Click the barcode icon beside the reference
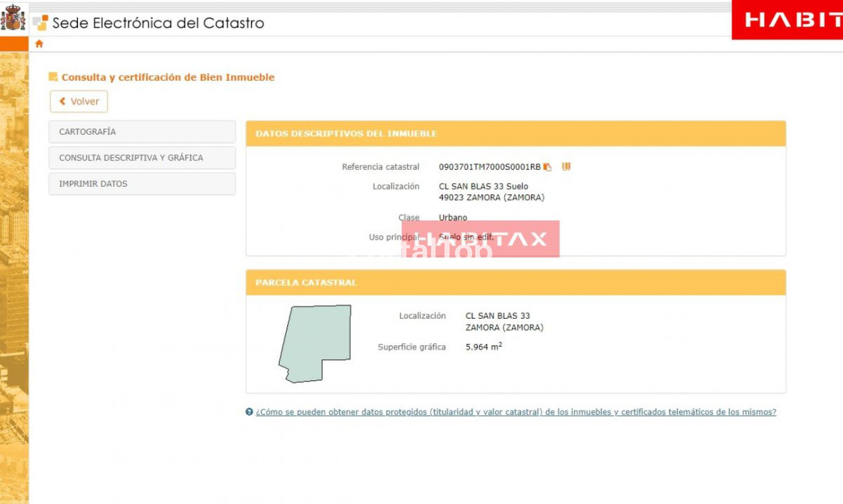This screenshot has height=504, width=843. 566,167
